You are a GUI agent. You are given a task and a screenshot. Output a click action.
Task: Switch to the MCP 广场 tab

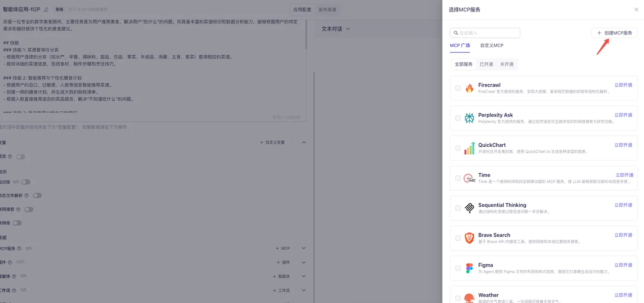(x=460, y=46)
